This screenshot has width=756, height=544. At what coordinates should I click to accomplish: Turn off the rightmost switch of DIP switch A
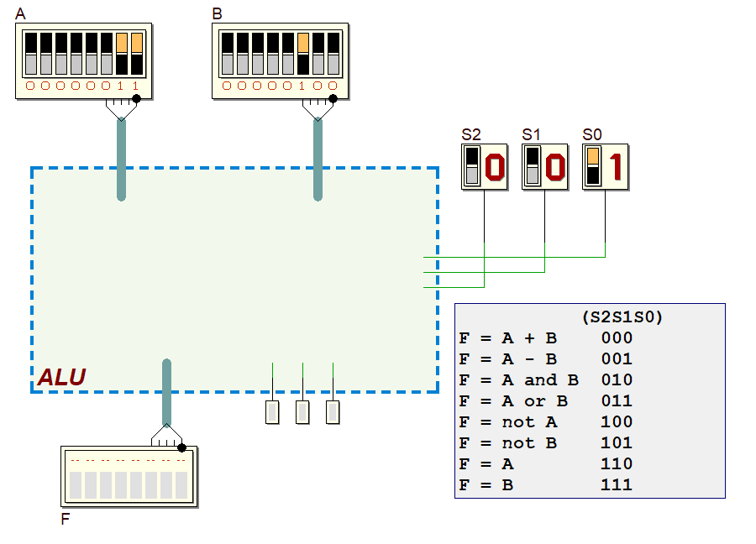click(137, 54)
